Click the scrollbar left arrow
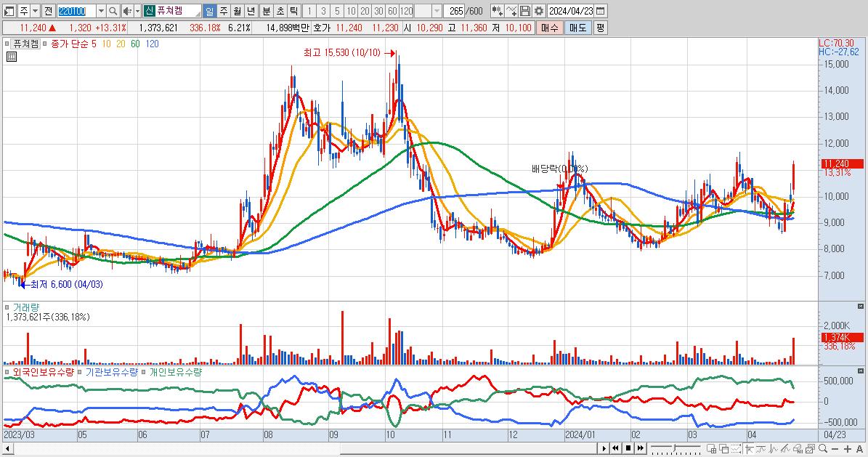 (7, 448)
